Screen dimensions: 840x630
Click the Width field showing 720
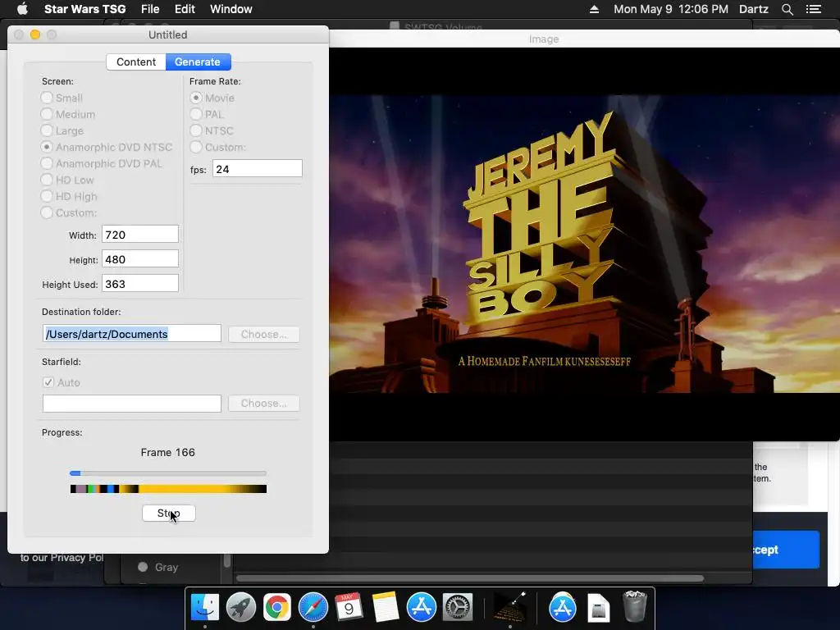coord(139,235)
